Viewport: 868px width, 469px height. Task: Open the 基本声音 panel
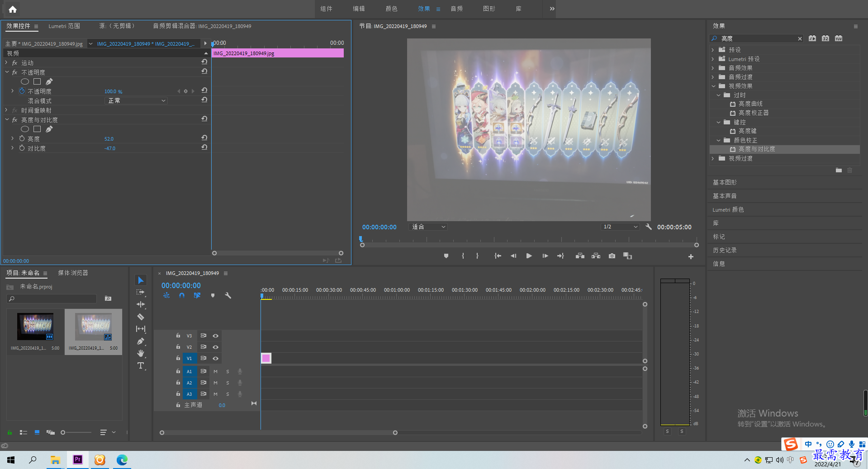[725, 196]
